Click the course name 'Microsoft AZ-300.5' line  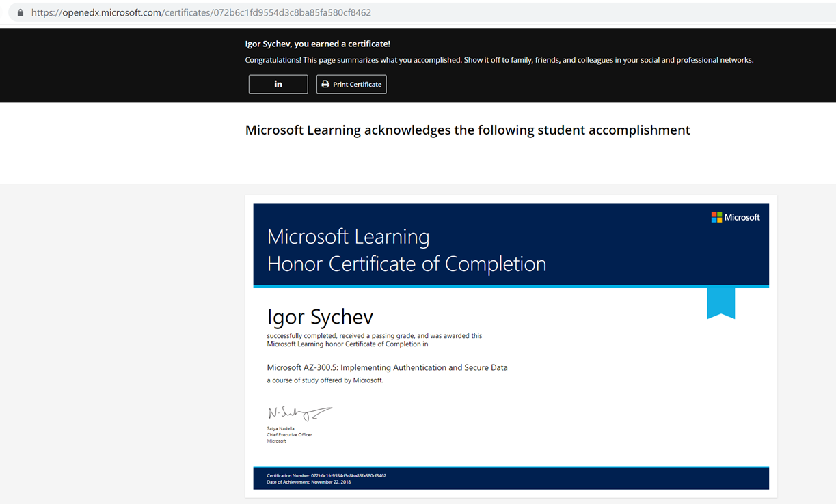[388, 367]
